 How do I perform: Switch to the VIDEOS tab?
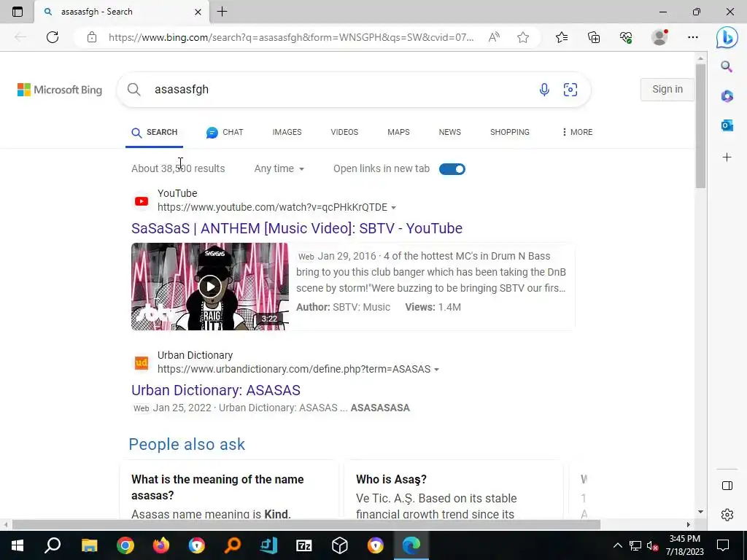tap(344, 133)
